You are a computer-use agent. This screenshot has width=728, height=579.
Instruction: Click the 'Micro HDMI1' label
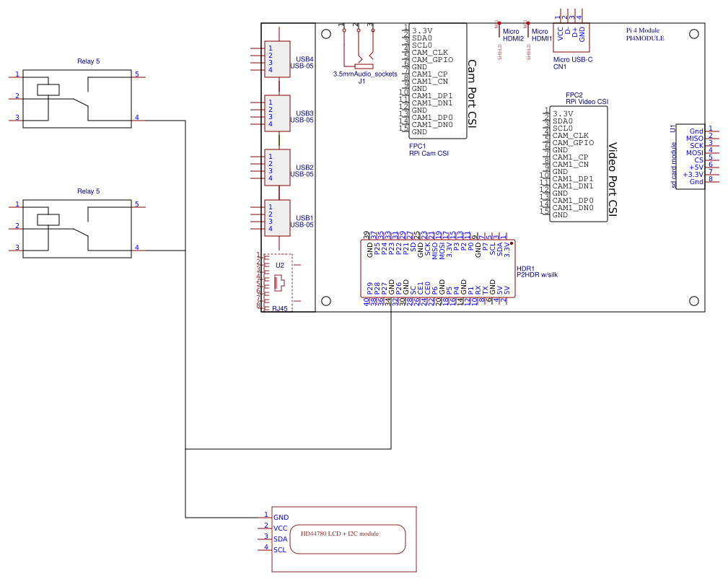click(542, 35)
